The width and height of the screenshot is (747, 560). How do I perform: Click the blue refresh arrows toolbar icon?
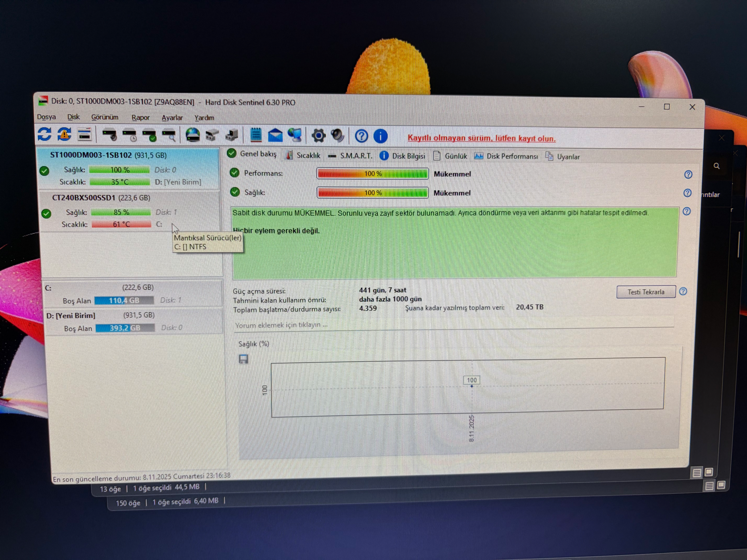click(44, 134)
